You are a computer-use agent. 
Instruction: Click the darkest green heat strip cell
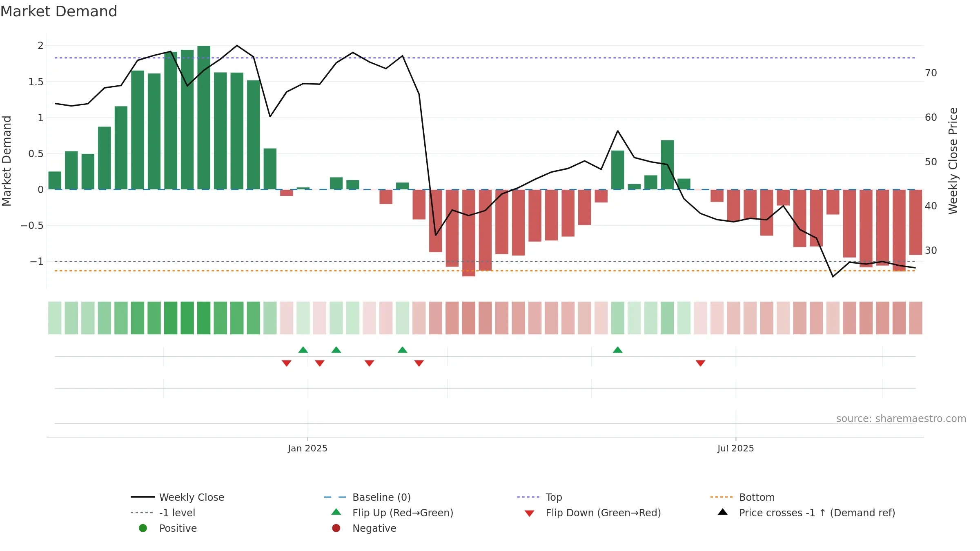point(204,318)
